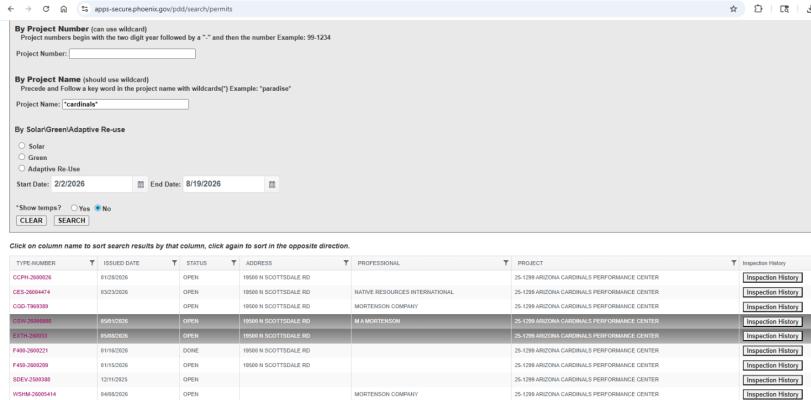Click the M A MORTENSON professional cell
The width and height of the screenshot is (811, 400).
tap(377, 321)
